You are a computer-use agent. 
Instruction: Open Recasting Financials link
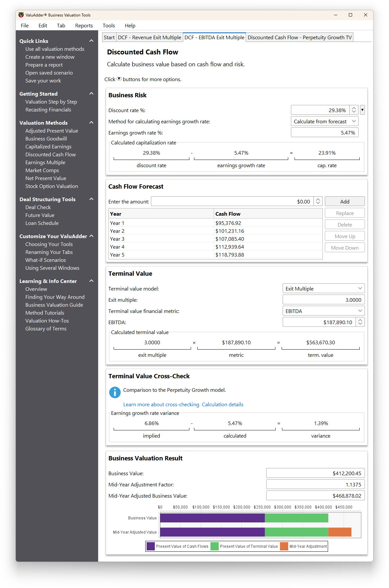[x=48, y=109]
